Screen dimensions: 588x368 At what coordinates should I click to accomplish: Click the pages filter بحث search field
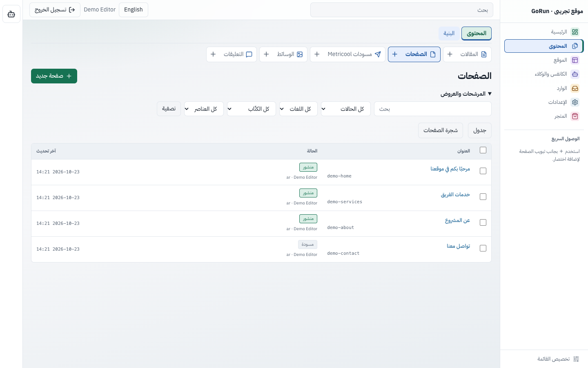[433, 109]
